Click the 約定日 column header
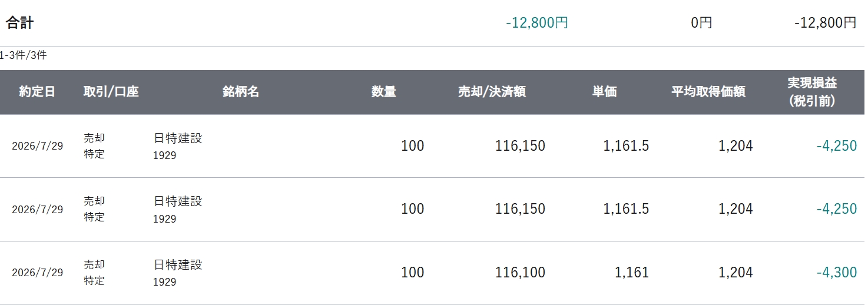This screenshot has width=868, height=308. [37, 92]
